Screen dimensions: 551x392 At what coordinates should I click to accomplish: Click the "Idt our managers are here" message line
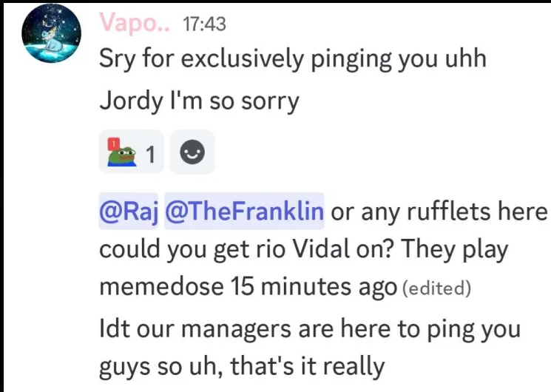pyautogui.click(x=309, y=328)
